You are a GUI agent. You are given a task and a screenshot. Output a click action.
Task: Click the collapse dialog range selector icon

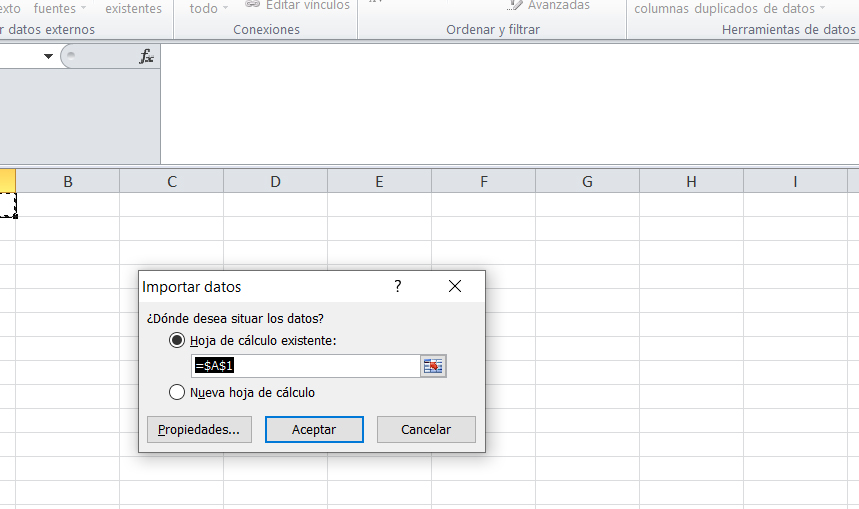tap(432, 366)
